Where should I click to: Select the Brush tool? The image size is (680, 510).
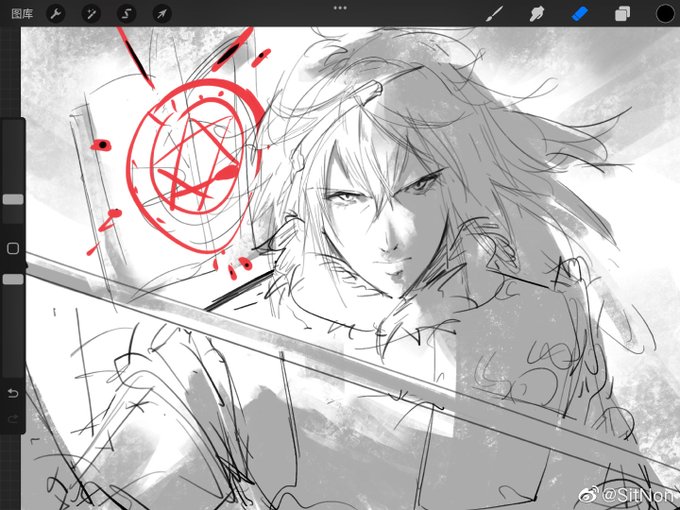click(x=494, y=14)
